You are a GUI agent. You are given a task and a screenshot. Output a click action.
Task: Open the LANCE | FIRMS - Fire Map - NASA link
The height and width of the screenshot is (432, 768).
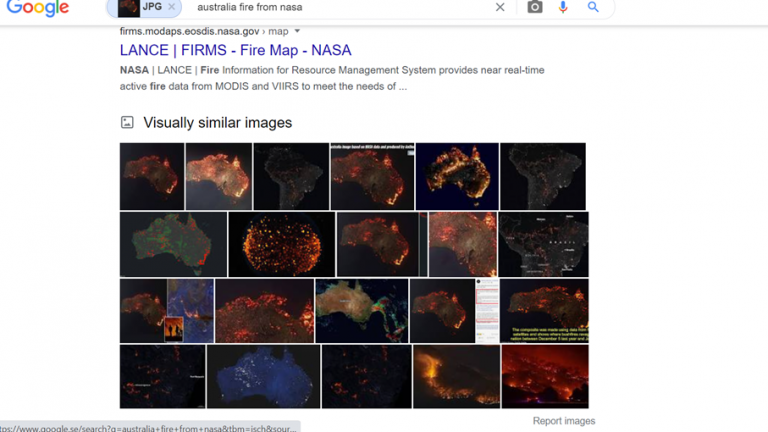(x=236, y=50)
